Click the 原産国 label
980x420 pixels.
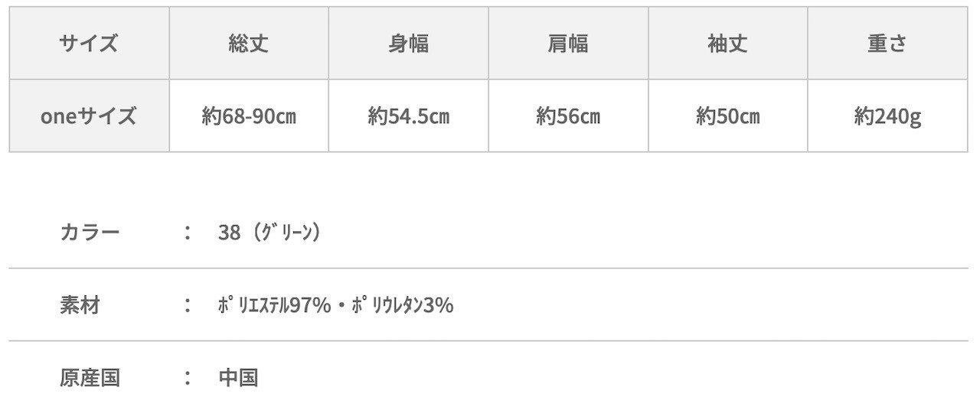point(90,378)
